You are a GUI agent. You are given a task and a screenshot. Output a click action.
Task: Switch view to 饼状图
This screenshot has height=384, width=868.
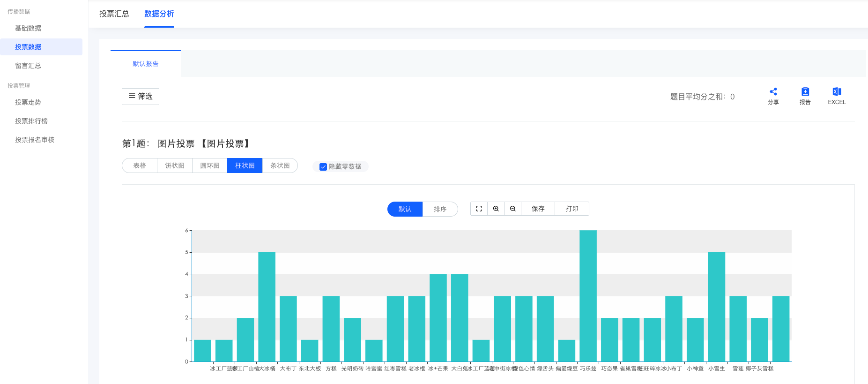(x=174, y=166)
